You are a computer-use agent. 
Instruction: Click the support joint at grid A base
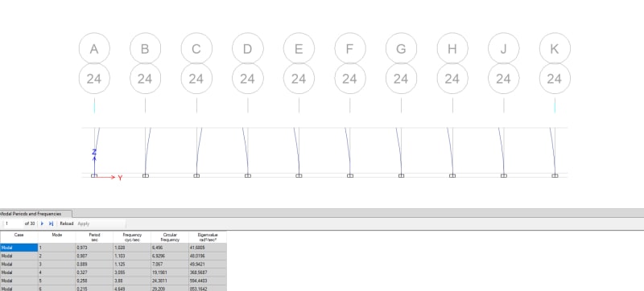(94, 176)
